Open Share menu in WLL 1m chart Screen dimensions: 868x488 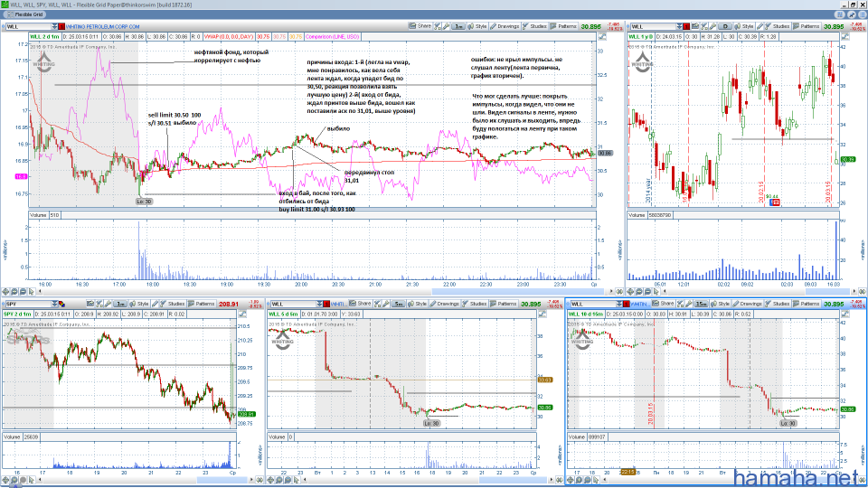tap(420, 26)
